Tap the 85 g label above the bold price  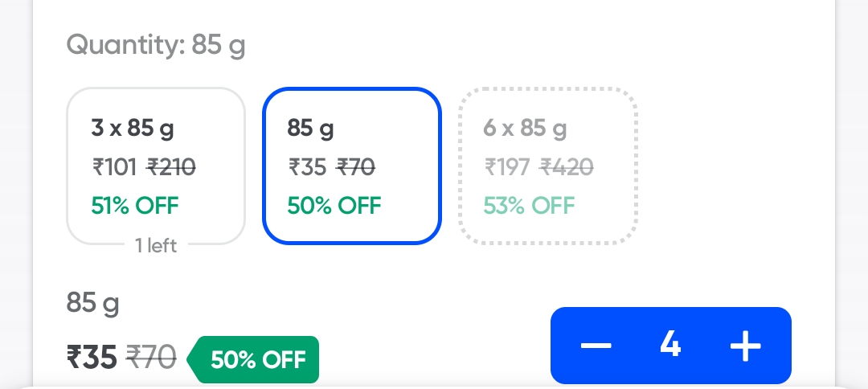click(x=92, y=304)
